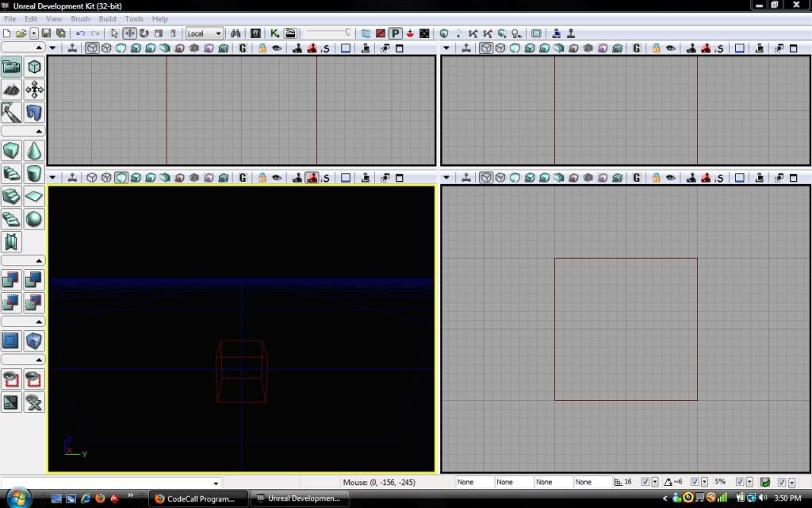Toggle Rotation widget mode in main toolbar

[144, 33]
